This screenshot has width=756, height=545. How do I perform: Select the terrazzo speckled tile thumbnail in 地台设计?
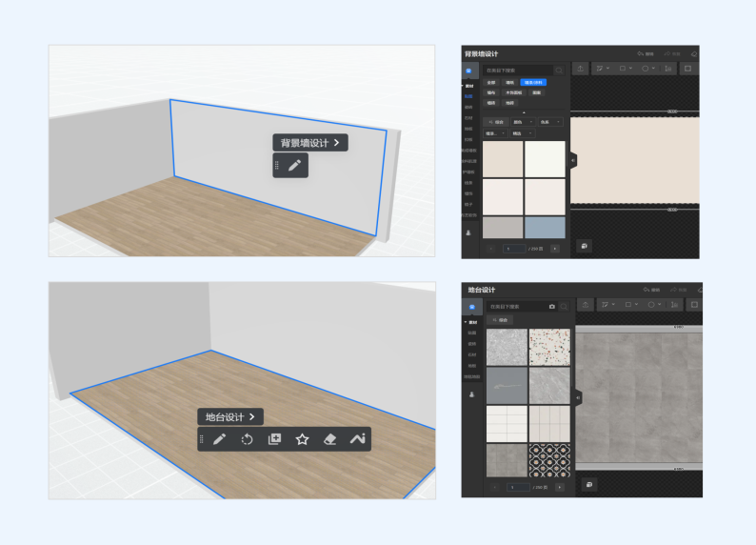coord(549,347)
